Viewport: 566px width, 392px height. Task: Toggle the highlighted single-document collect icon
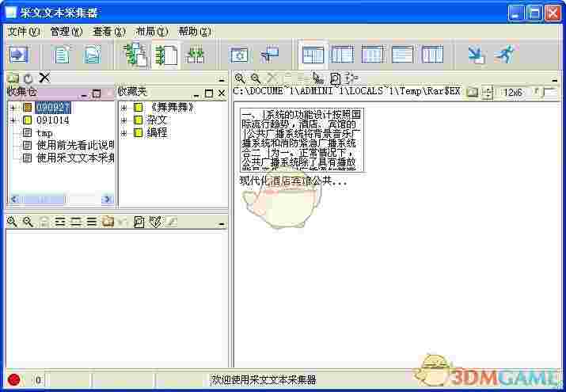click(x=166, y=55)
